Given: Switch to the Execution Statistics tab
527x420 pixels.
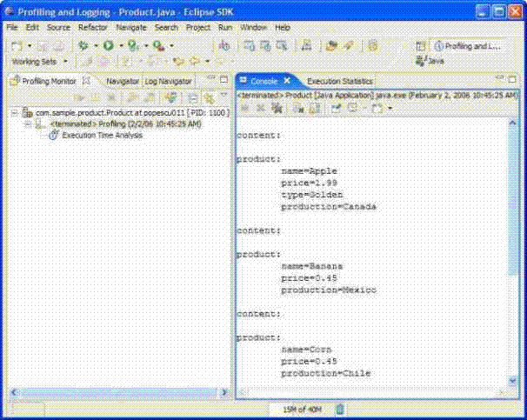Looking at the screenshot, I should pyautogui.click(x=340, y=81).
